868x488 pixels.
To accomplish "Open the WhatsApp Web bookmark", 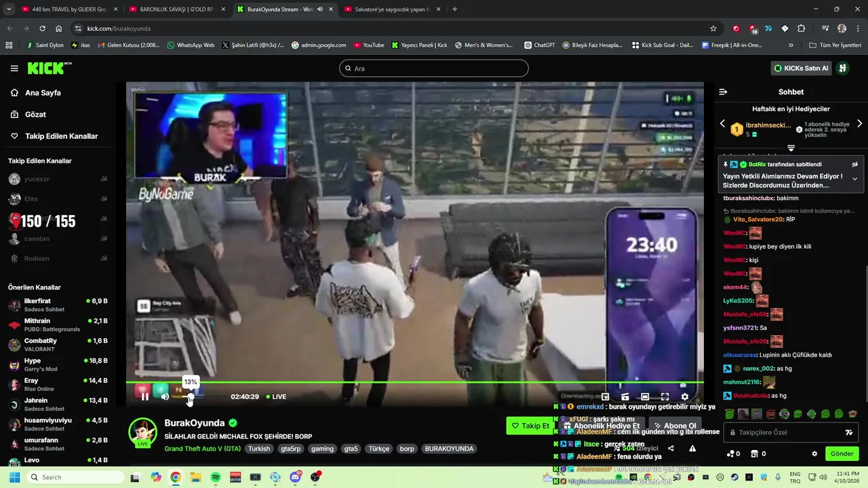I will point(190,45).
